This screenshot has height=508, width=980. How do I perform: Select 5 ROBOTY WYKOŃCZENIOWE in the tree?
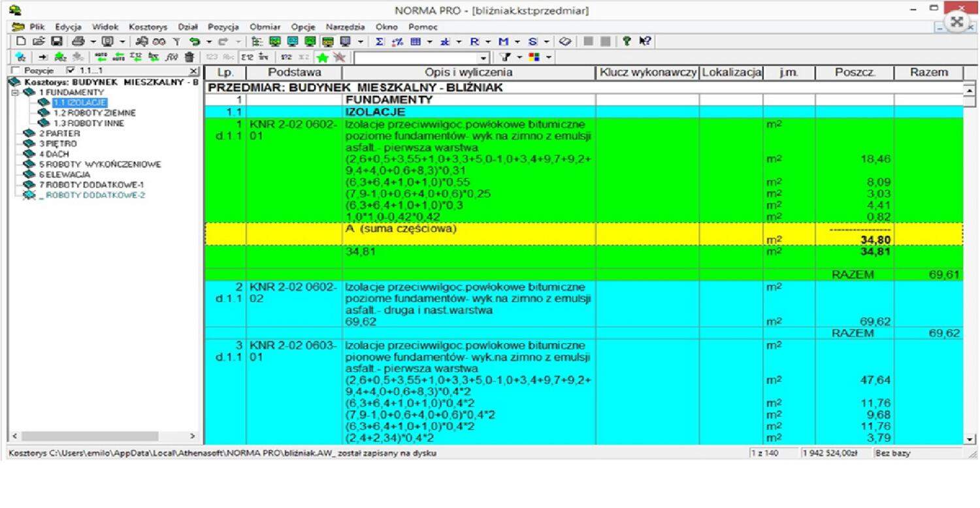[99, 164]
